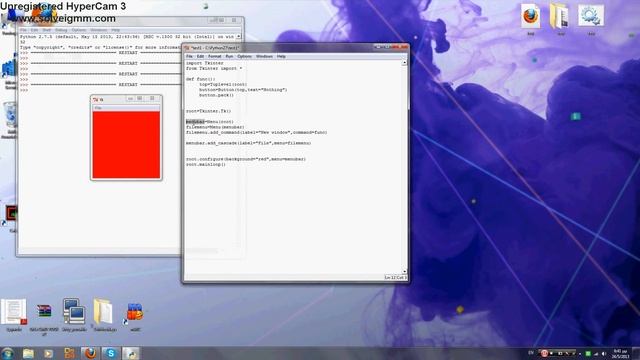Open the Options menu in the editor window
The width and height of the screenshot is (640, 360).
(244, 56)
